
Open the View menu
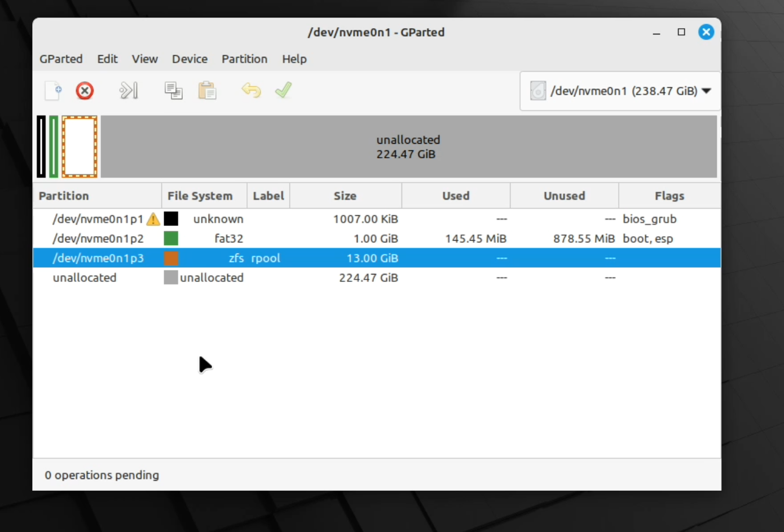coord(145,59)
